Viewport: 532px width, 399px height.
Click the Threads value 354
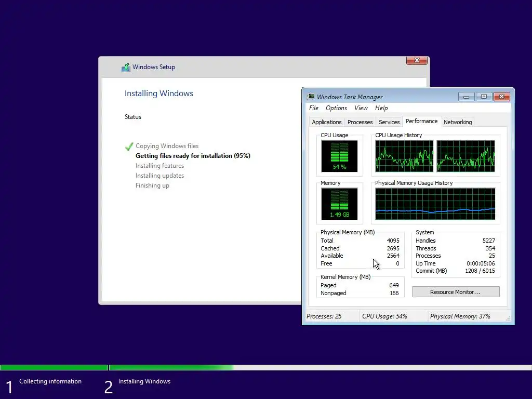pyautogui.click(x=490, y=248)
